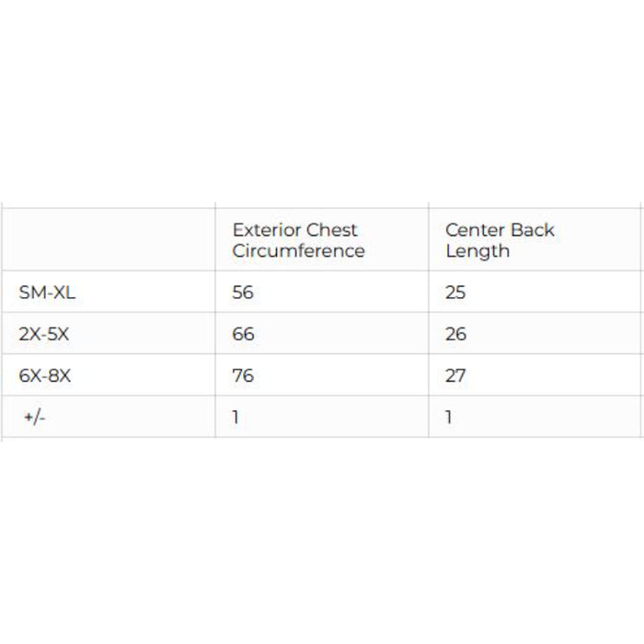Click the word 'Circumference' in the header

click(298, 251)
